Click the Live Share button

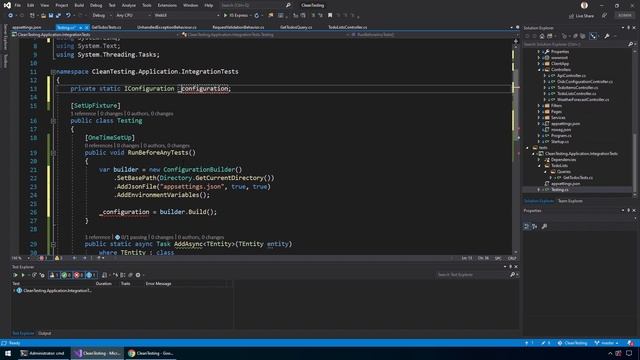click(582, 16)
